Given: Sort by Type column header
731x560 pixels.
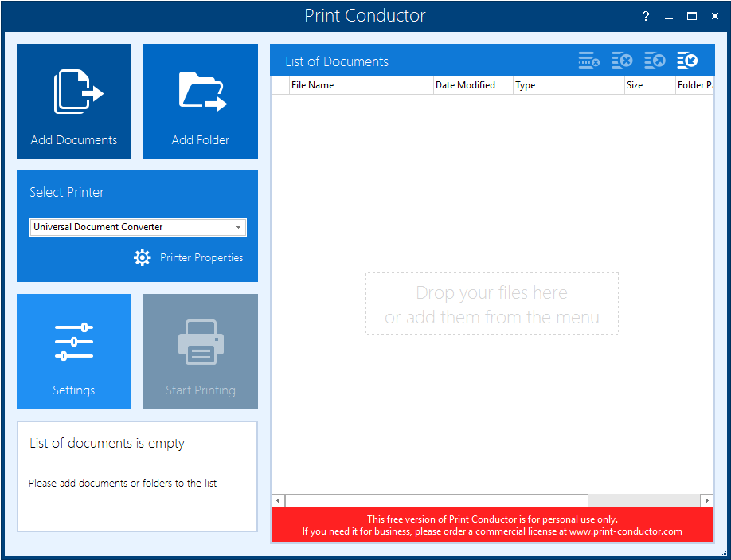Looking at the screenshot, I should click(569, 85).
